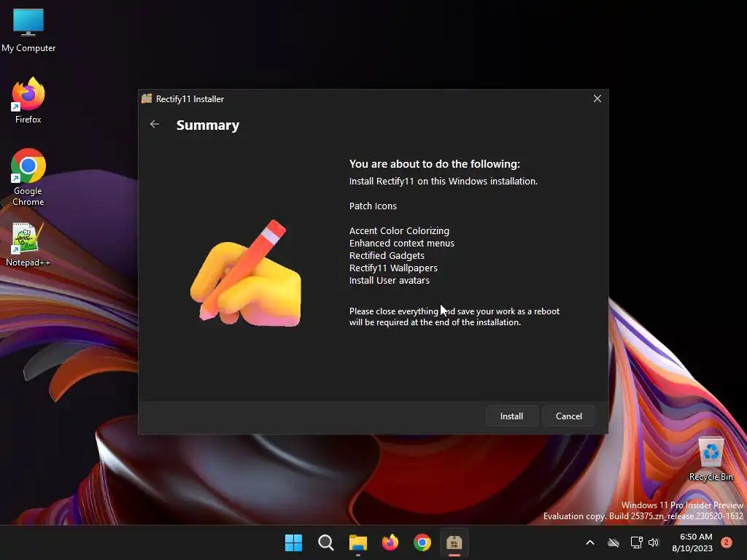Click 'Rectify11 Wallpapers' text
This screenshot has width=747, height=560.
[393, 268]
